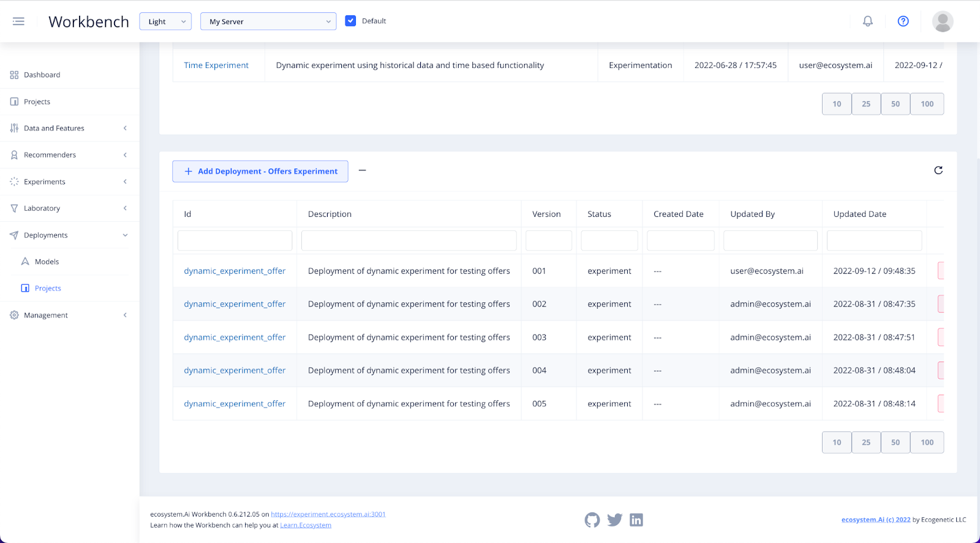Open the Twitter icon in footer

tap(614, 520)
